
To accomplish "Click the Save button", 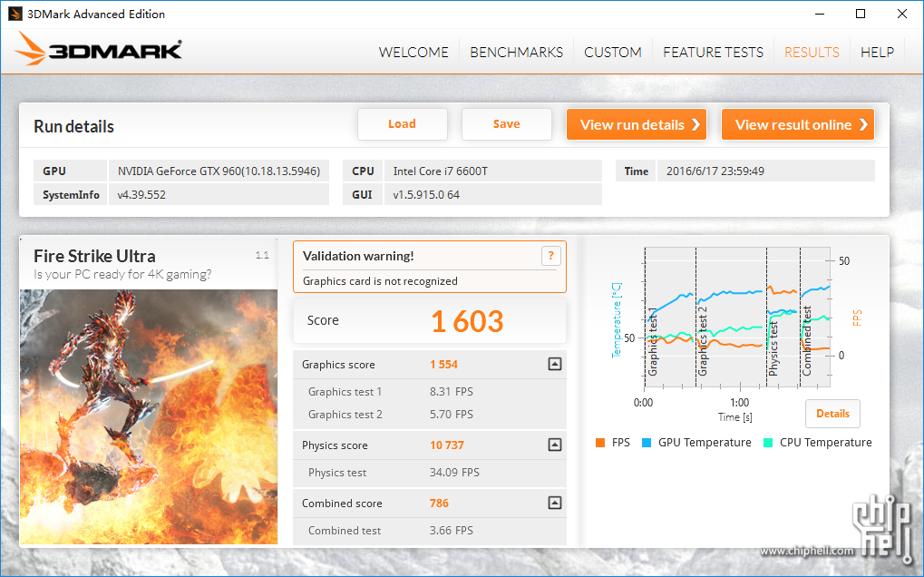I will [507, 124].
